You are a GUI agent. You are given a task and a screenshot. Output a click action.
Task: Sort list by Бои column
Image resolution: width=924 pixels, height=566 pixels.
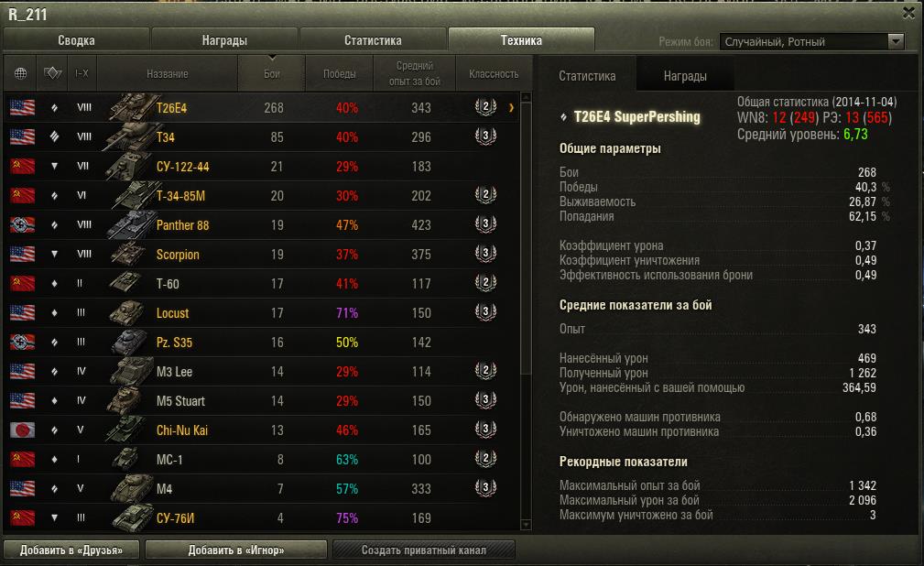(272, 73)
